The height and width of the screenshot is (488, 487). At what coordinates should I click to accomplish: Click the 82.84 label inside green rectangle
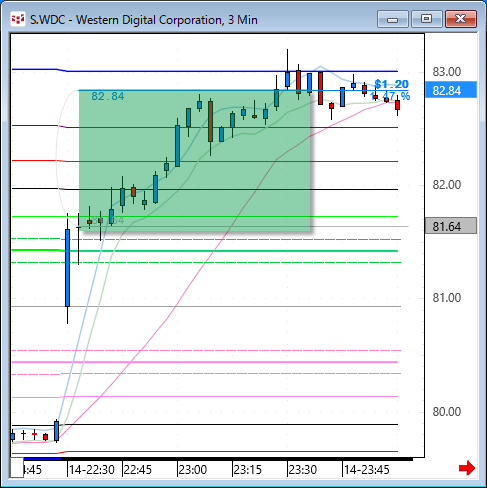[108, 96]
